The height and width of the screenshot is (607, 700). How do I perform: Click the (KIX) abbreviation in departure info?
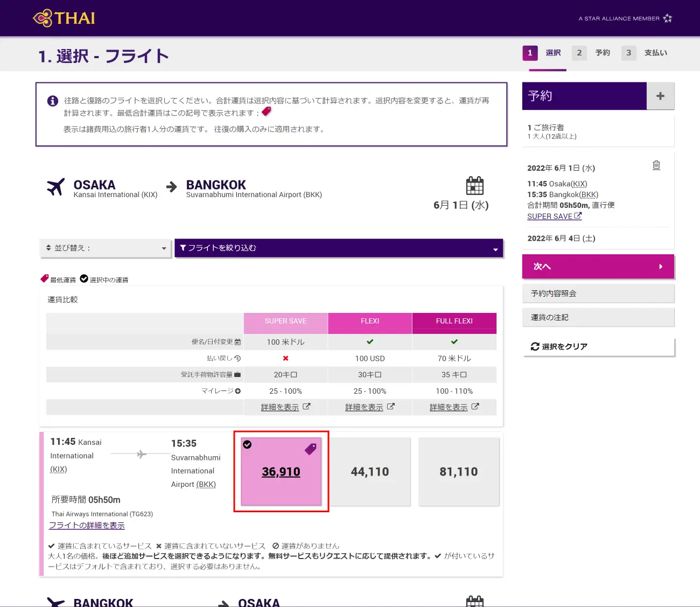59,469
